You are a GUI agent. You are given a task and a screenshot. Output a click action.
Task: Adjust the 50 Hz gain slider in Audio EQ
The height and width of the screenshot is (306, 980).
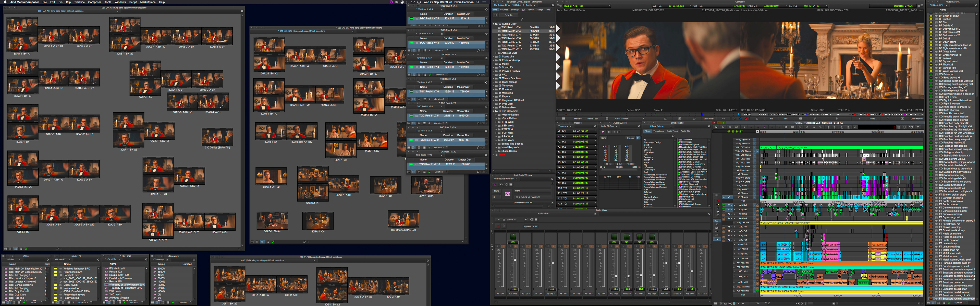pos(609,153)
